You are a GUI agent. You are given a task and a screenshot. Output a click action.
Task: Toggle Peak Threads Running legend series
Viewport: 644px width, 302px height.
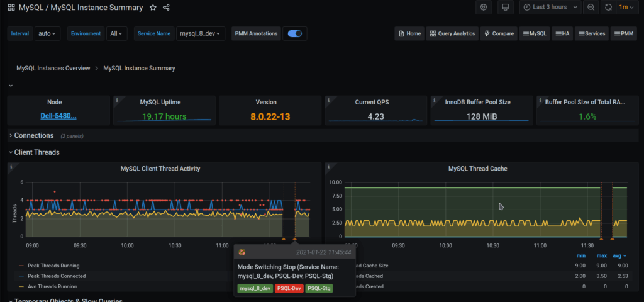(x=53, y=266)
